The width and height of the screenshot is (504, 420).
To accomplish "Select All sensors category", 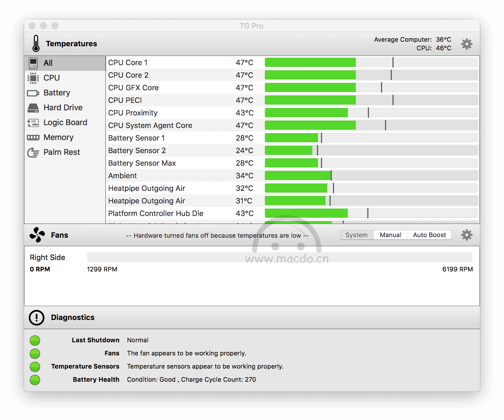I will (x=65, y=63).
